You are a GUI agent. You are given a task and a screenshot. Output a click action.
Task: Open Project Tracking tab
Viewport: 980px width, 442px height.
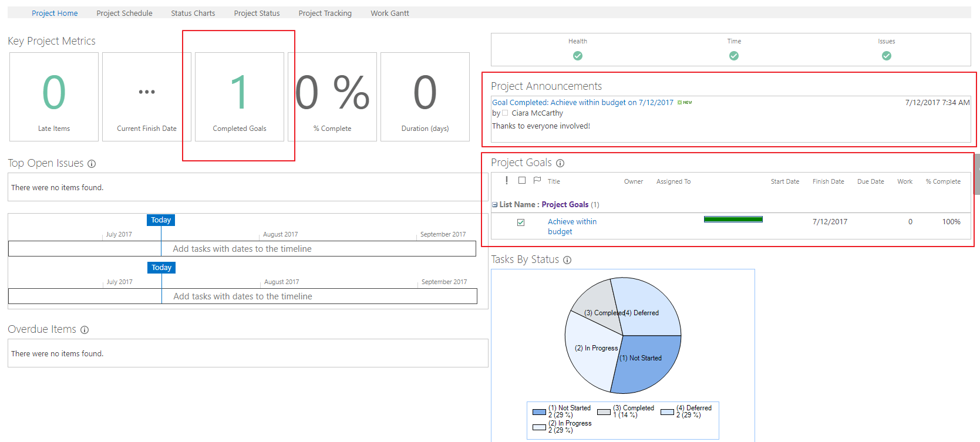coord(325,13)
